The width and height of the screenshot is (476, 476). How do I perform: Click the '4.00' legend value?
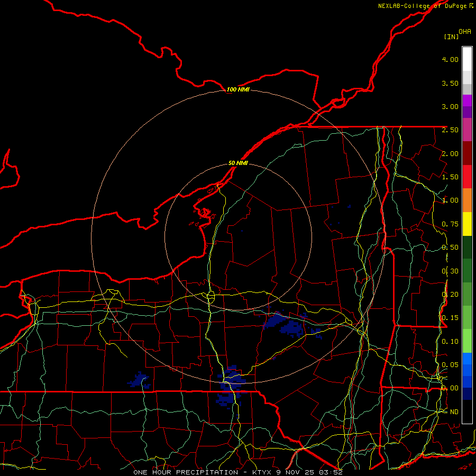pyautogui.click(x=450, y=59)
